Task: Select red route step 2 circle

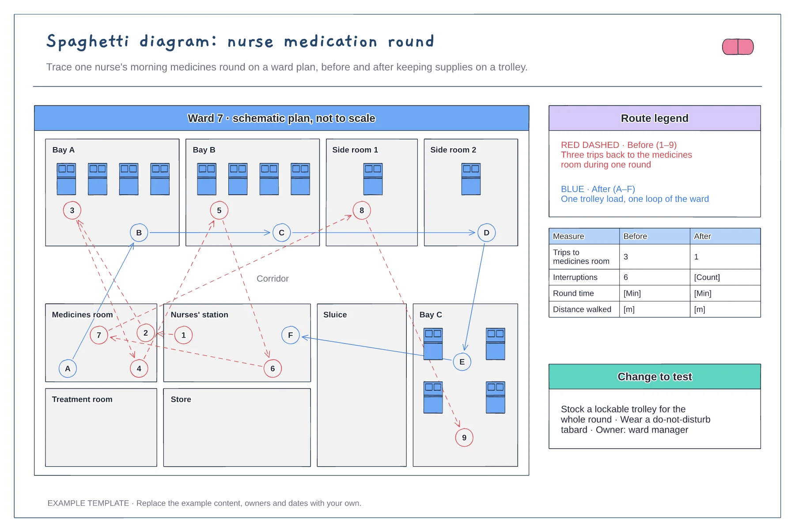Action: point(146,333)
